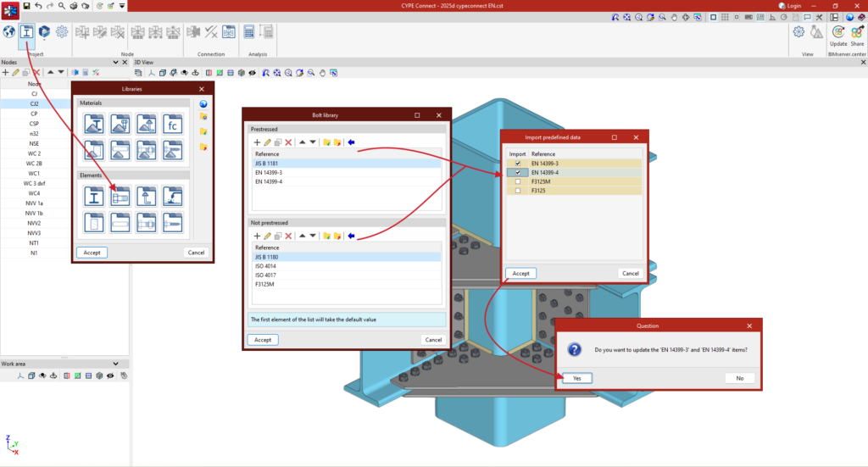Move not prestressed bolt down in list
868x467 pixels.
pos(313,236)
